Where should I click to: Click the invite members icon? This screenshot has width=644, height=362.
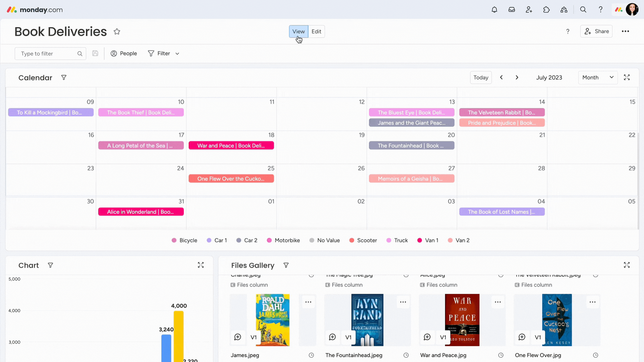[x=529, y=10]
